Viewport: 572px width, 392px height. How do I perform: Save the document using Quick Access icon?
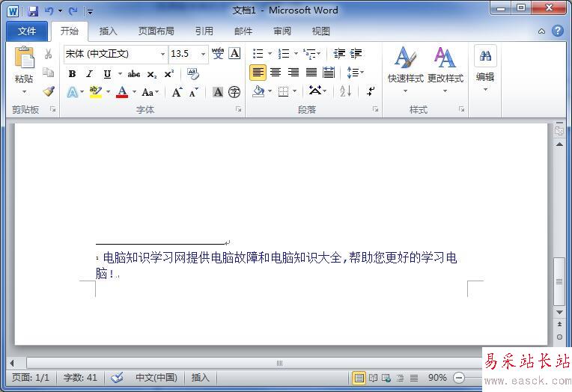(x=33, y=11)
